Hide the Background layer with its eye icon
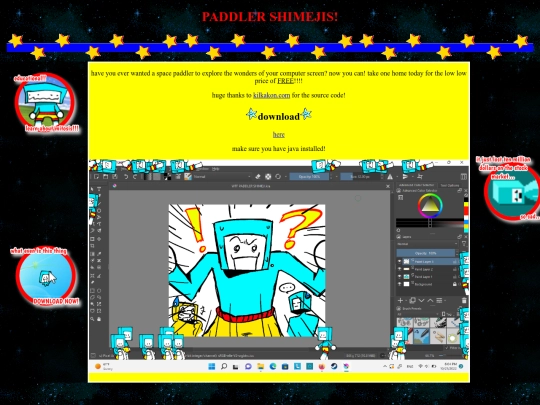 [399, 284]
